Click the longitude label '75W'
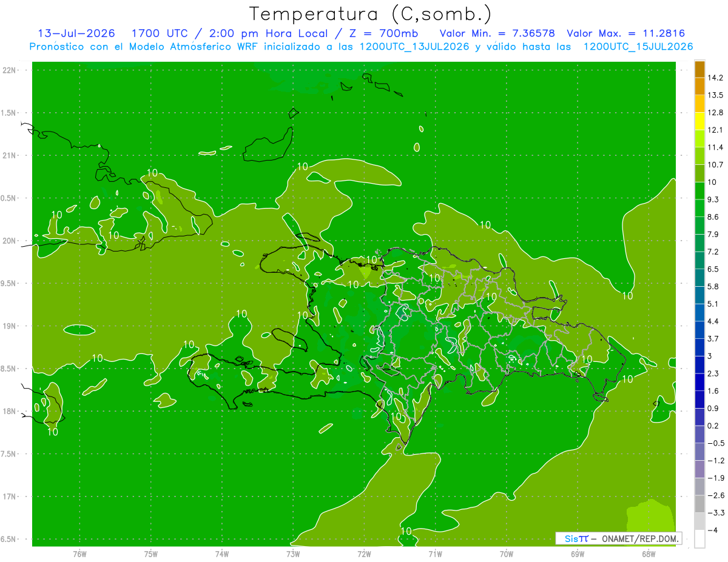This screenshot has width=728, height=562. pos(151,554)
